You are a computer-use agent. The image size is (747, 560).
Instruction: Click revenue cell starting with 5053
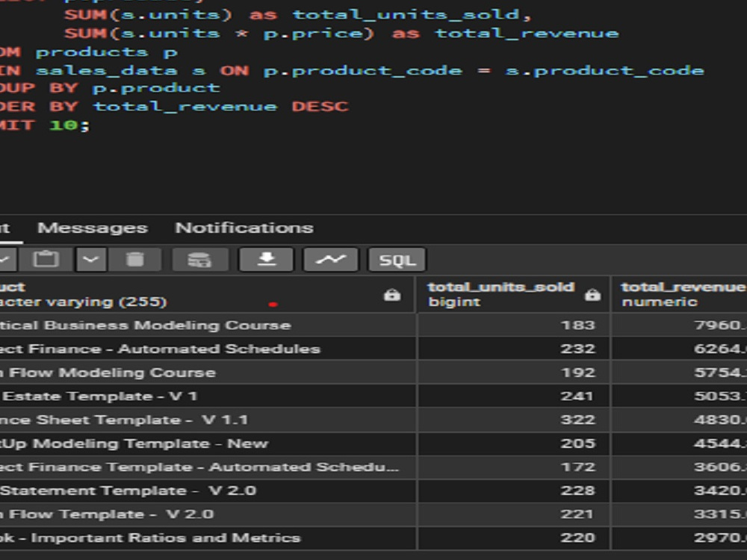pos(680,396)
